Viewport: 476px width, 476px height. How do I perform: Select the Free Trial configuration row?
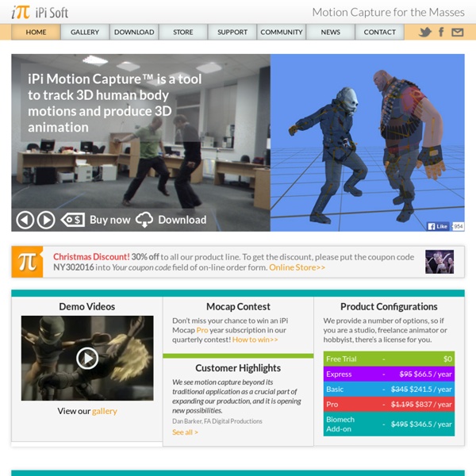pyautogui.click(x=389, y=359)
